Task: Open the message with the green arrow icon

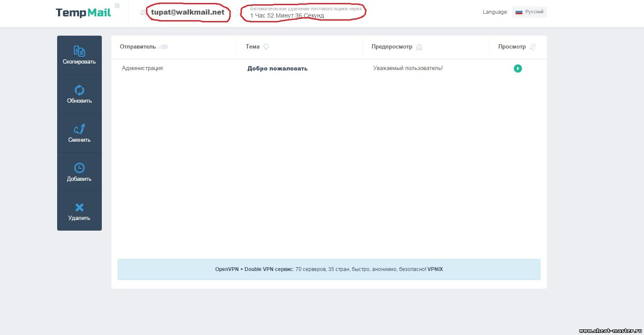Action: [x=518, y=68]
